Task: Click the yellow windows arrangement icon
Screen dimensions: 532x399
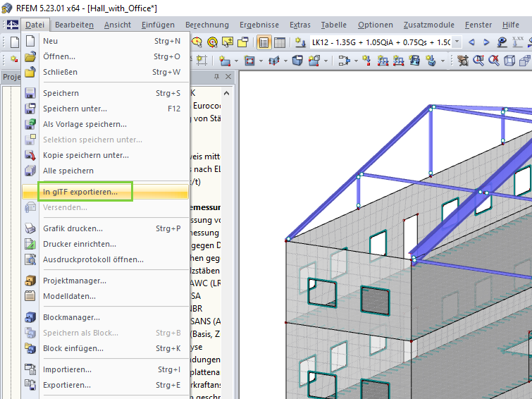Action: (243, 42)
